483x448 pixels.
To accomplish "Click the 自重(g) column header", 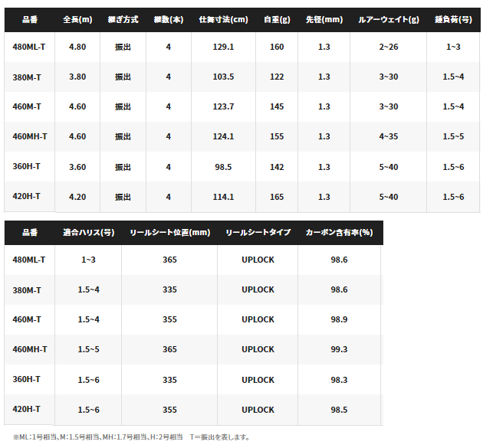I will (x=277, y=20).
